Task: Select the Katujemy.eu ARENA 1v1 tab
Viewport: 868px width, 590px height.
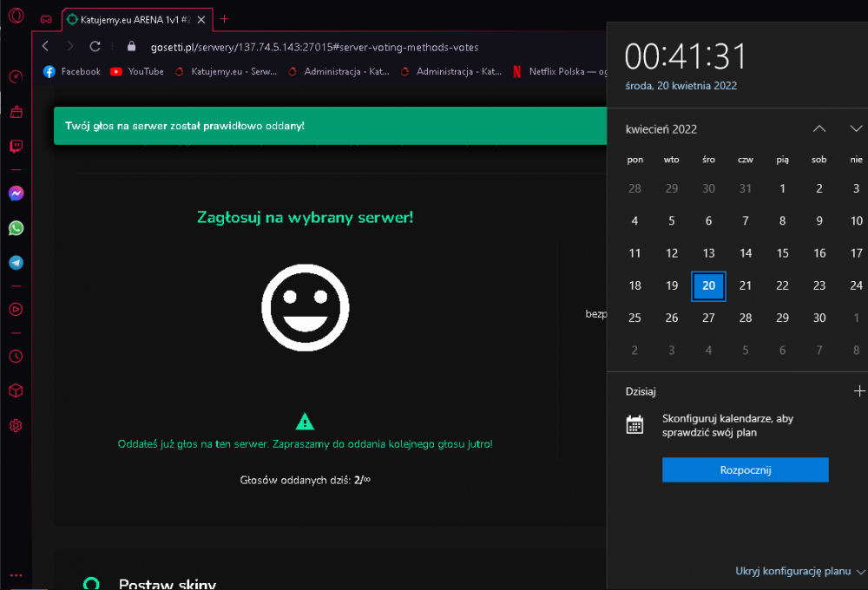Action: point(135,20)
